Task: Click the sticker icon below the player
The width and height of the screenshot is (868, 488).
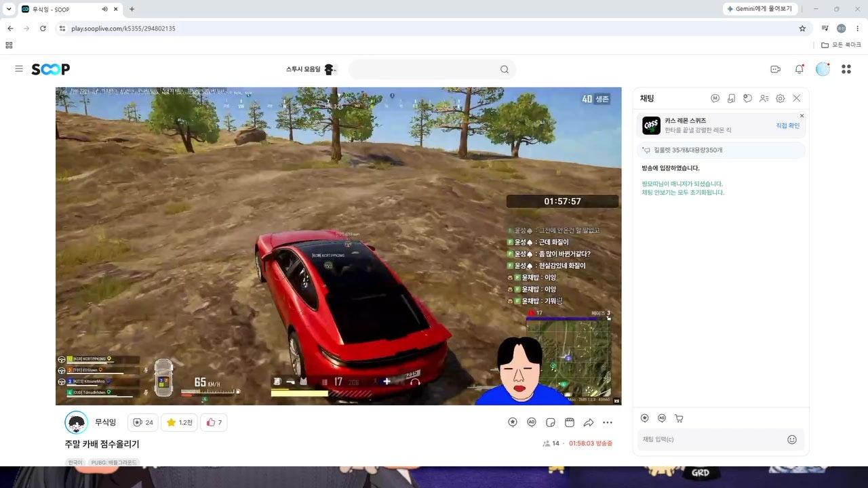Action: pos(551,422)
